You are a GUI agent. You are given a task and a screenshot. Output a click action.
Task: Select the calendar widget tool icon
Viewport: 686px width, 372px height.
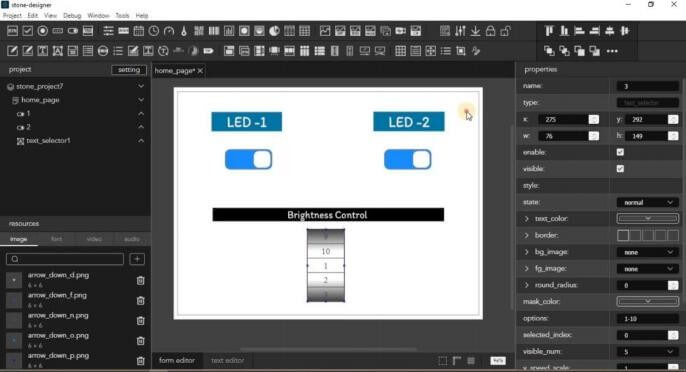(139, 31)
